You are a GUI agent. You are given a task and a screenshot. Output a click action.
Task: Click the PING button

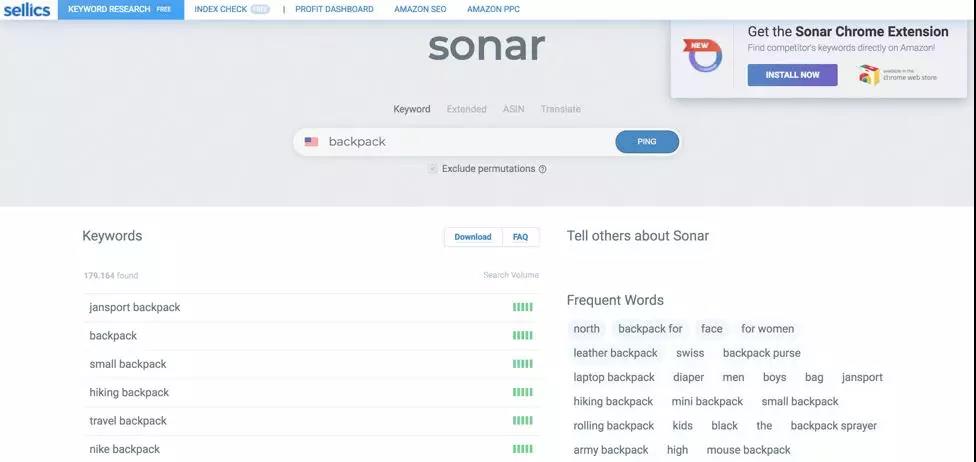tap(647, 142)
